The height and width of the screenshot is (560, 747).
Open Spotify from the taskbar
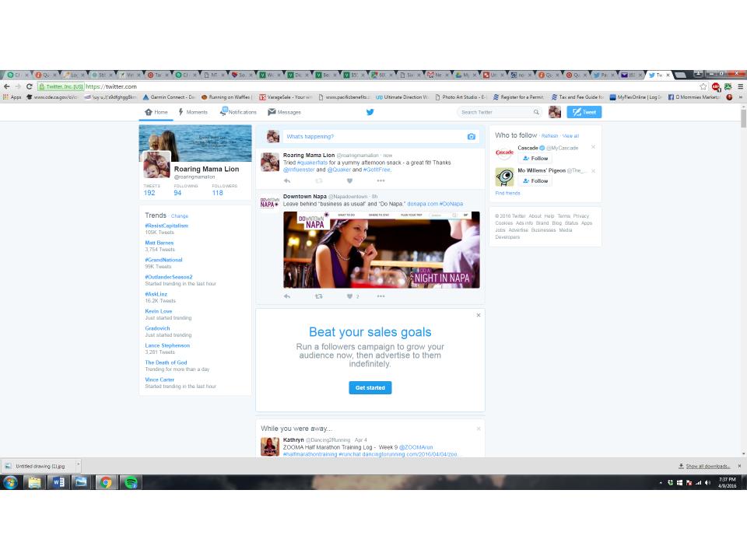[131, 482]
